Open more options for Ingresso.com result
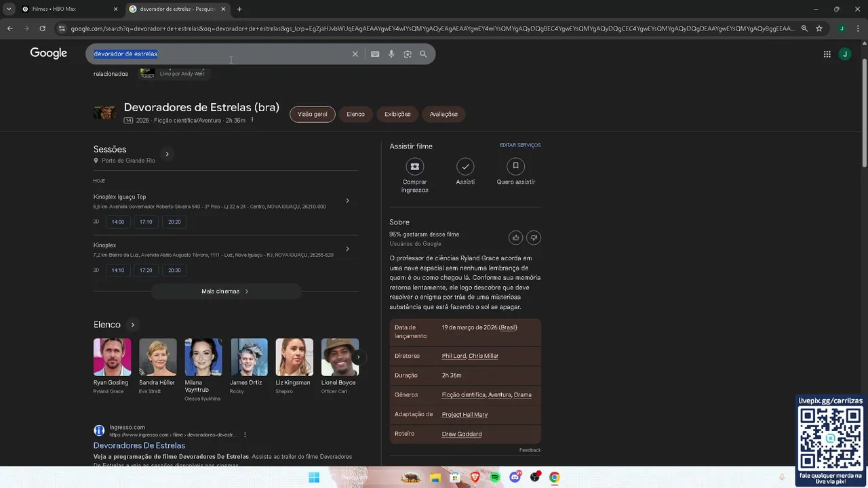Image resolution: width=868 pixels, height=488 pixels. click(x=245, y=434)
